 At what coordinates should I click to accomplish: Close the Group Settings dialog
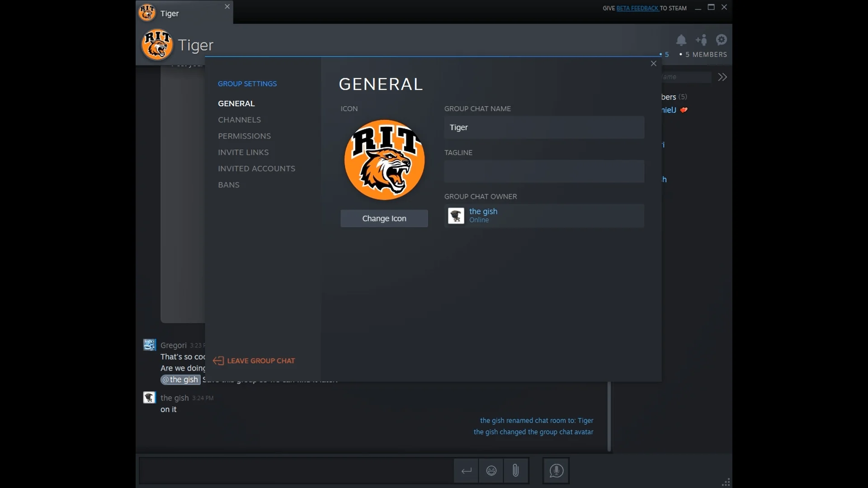coord(653,64)
